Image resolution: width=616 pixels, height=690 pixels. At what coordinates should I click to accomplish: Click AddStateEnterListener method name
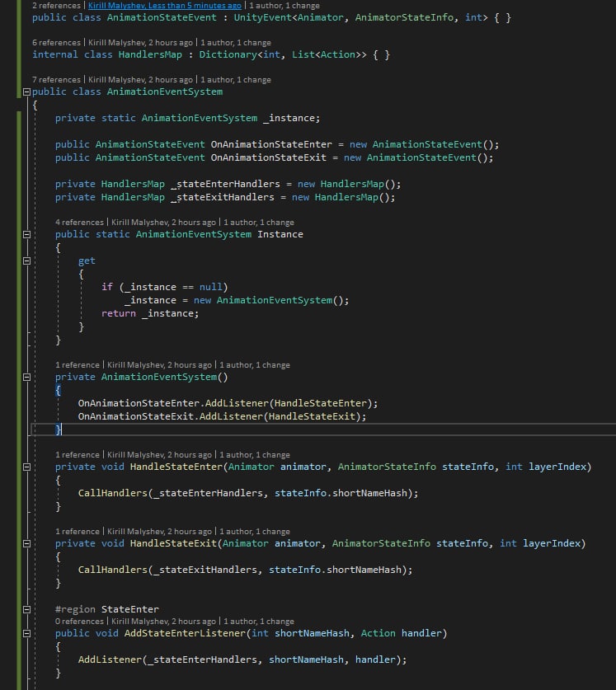point(185,633)
